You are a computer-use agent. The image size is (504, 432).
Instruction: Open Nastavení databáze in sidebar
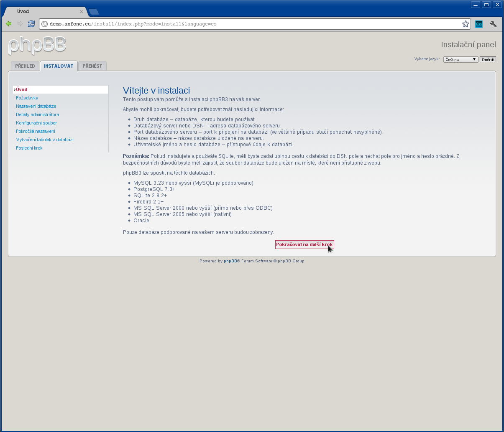pyautogui.click(x=36, y=106)
